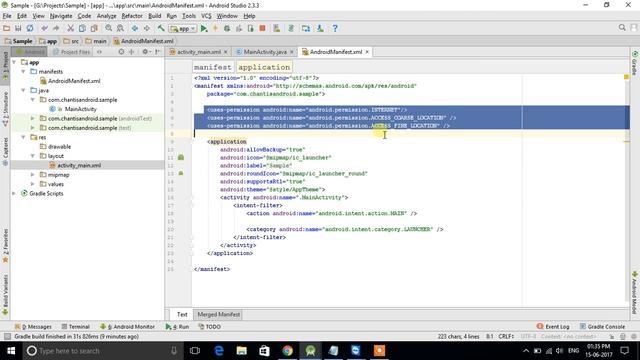Close the AndroidManifest.xml tab
Image resolution: width=640 pixels, height=360 pixels.
click(x=367, y=52)
